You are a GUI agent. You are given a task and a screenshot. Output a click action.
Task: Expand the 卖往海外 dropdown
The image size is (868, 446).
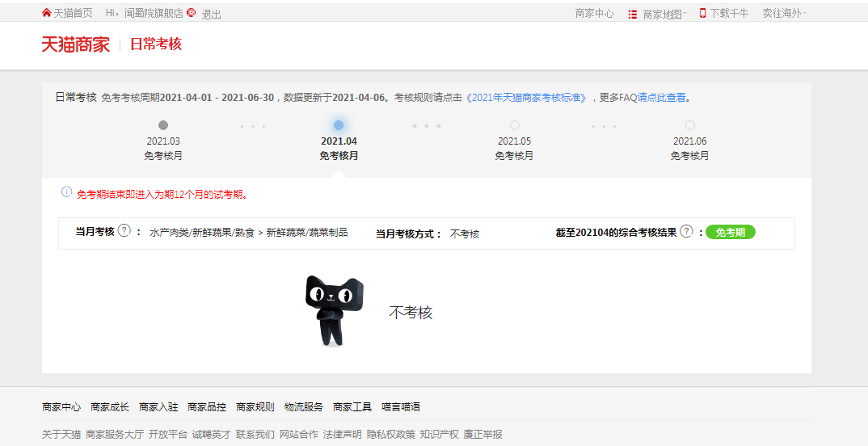785,13
